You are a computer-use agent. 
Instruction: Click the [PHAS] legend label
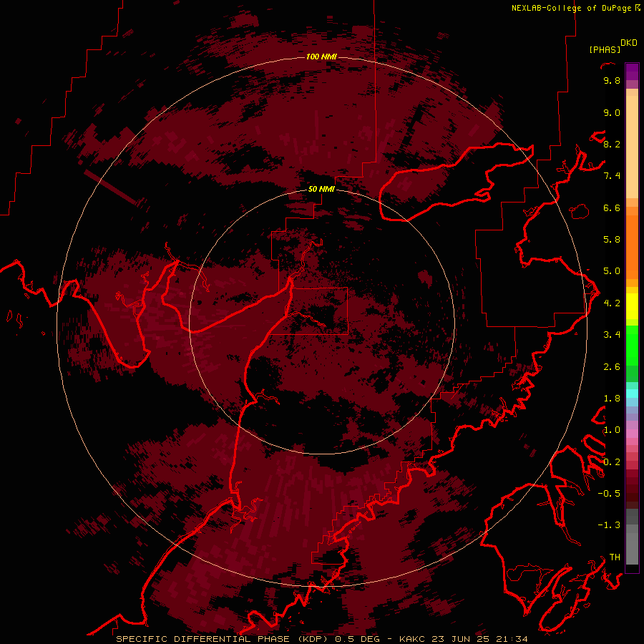[x=605, y=50]
